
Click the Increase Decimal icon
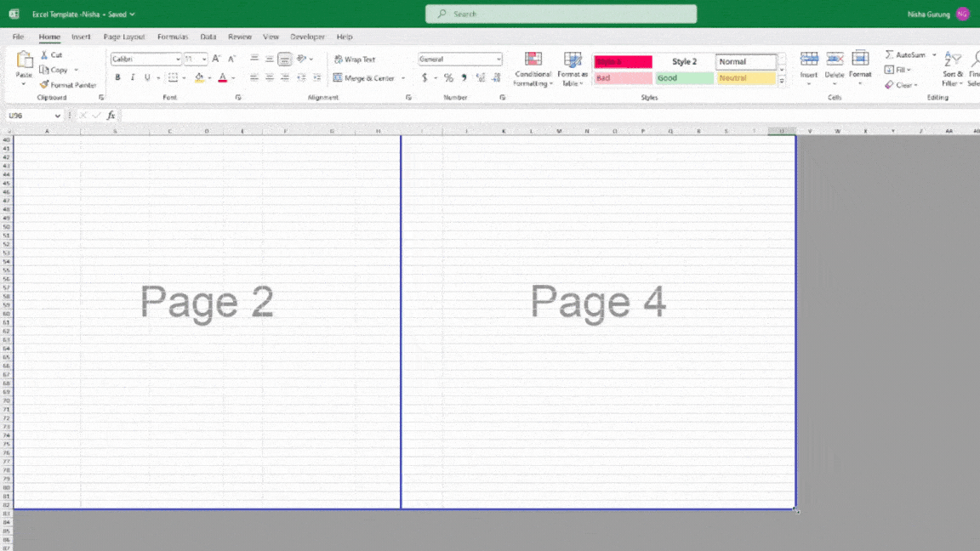coord(480,77)
